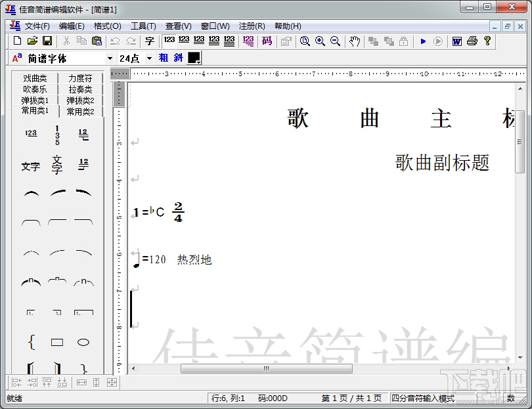
Task: Click the vertical scrollbar thumb
Action: pyautogui.click(x=520, y=142)
